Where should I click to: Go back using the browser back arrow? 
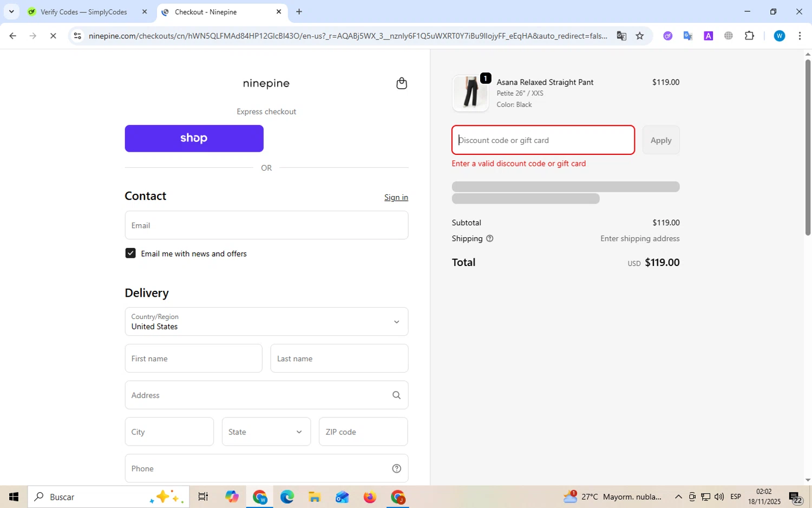pyautogui.click(x=12, y=36)
